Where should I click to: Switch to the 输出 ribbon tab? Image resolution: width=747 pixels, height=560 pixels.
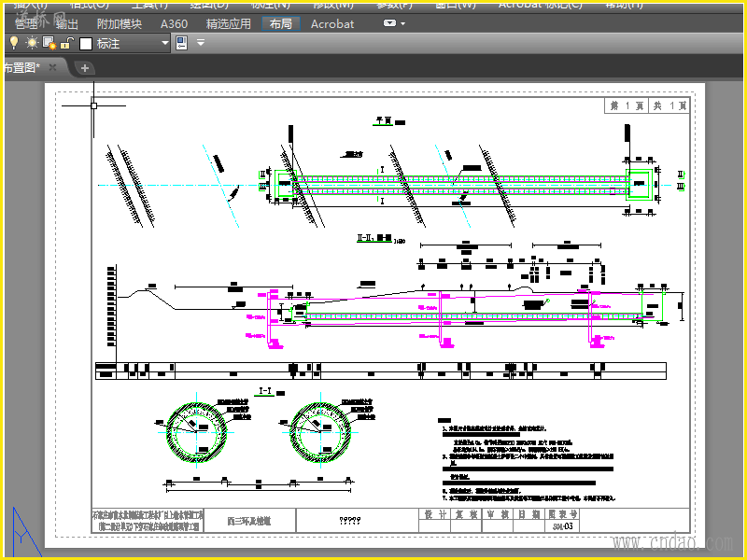[66, 24]
